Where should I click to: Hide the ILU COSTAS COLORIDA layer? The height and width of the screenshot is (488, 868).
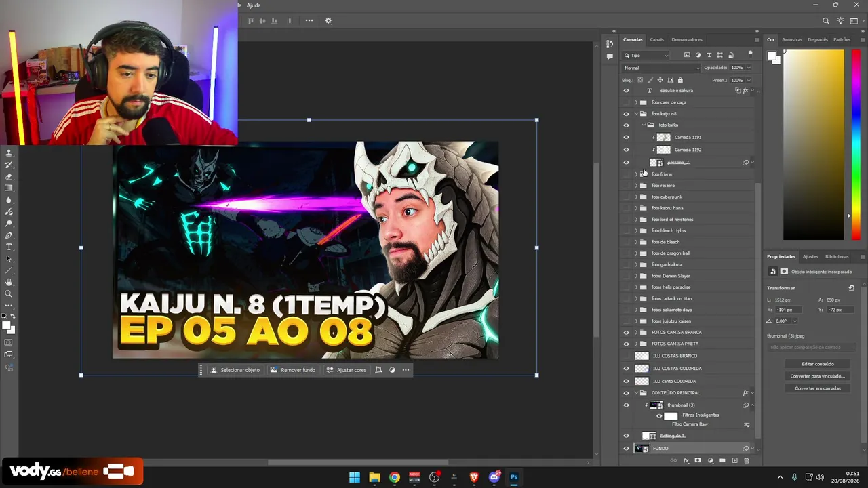click(x=626, y=369)
